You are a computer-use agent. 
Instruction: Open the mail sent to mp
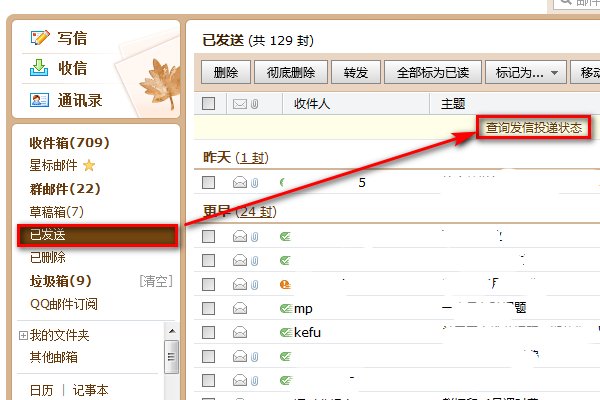303,309
